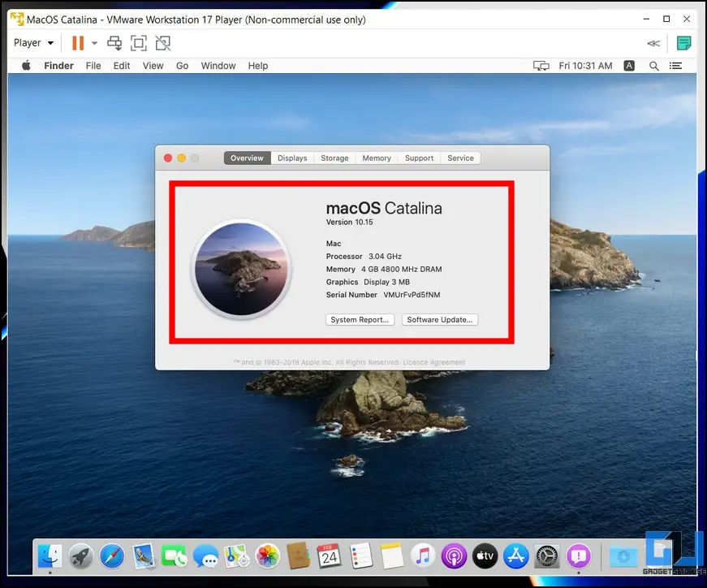The image size is (707, 588).
Task: Switch to the Displays tab
Action: click(x=292, y=158)
